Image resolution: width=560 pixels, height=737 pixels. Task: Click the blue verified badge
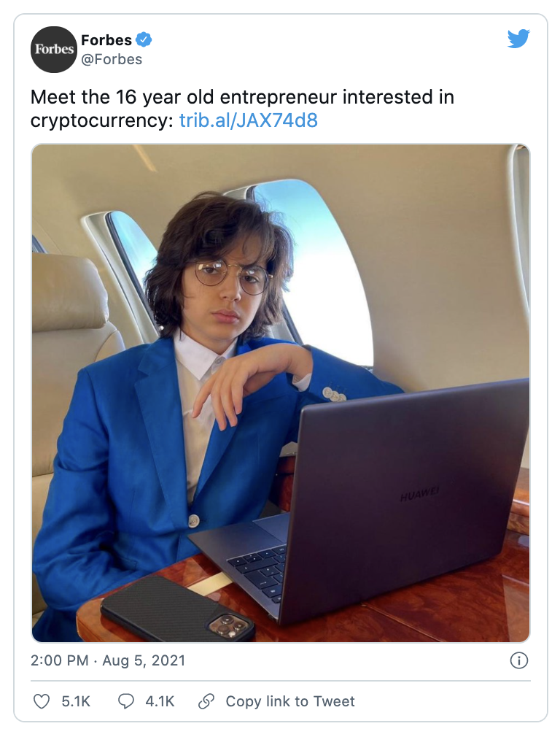(x=144, y=40)
